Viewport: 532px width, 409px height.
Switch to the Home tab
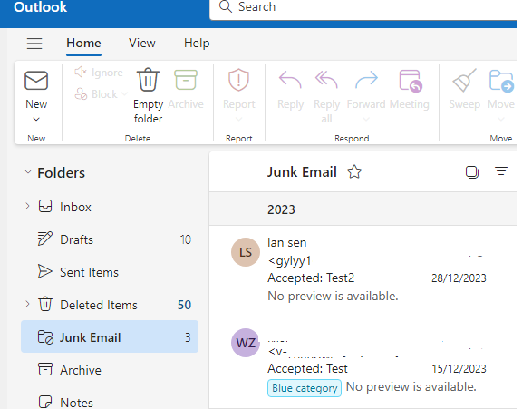[x=83, y=44]
